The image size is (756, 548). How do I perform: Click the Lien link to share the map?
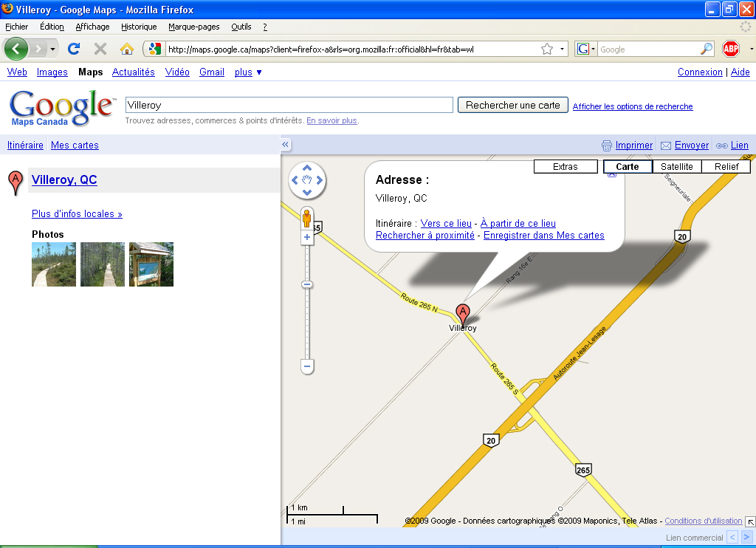(739, 145)
